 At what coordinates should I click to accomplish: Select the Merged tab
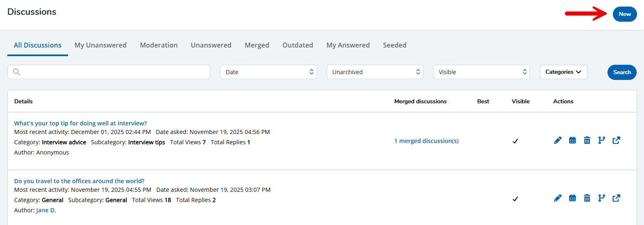tap(257, 45)
